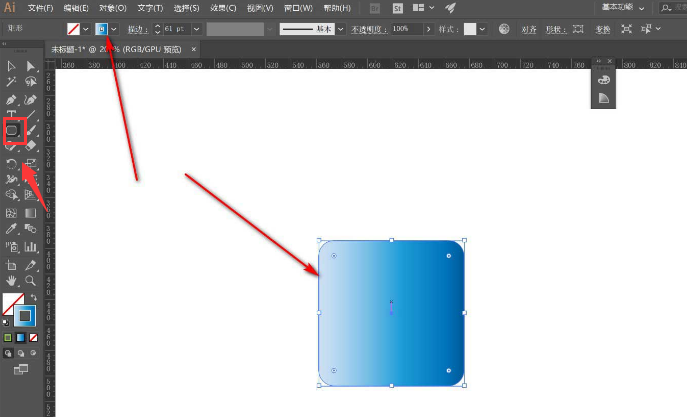Select the Zoom tool
The height and width of the screenshot is (417, 687).
point(30,281)
